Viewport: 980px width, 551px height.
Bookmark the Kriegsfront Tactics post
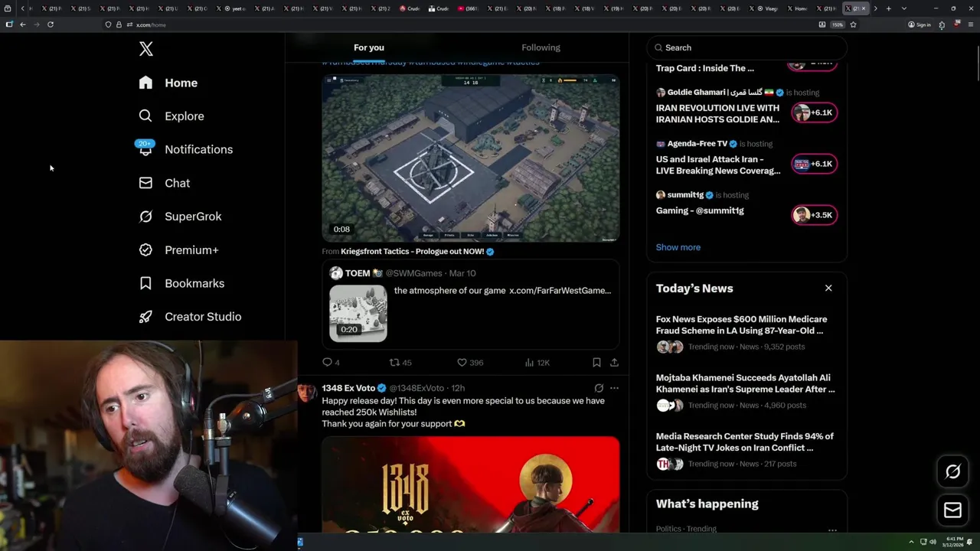596,363
